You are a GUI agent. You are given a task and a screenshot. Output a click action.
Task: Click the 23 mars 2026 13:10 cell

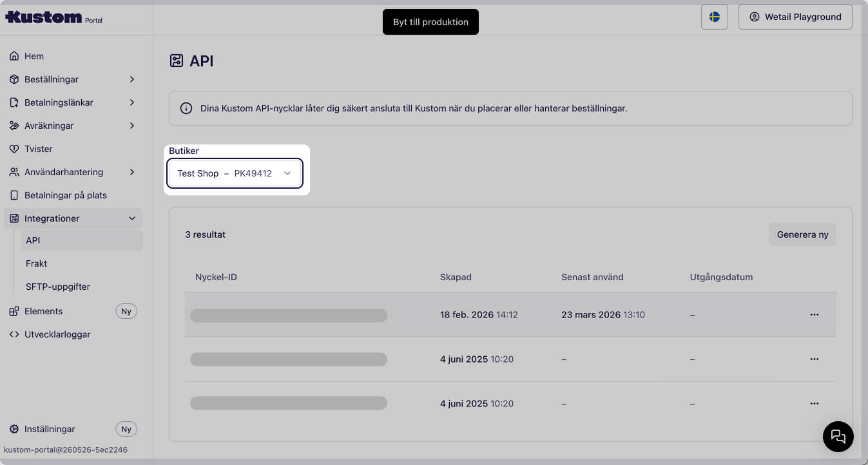click(603, 315)
